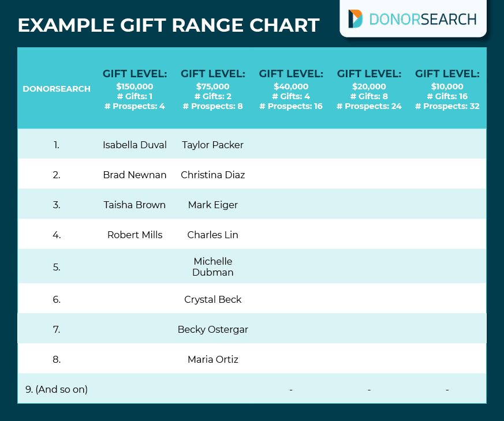Select the Robert Mills cell

click(x=135, y=235)
